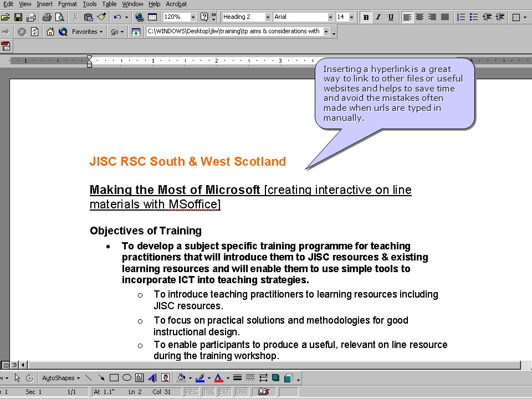The height and width of the screenshot is (399, 532).
Task: Click the Select Objects pointer tool
Action: click(x=17, y=377)
